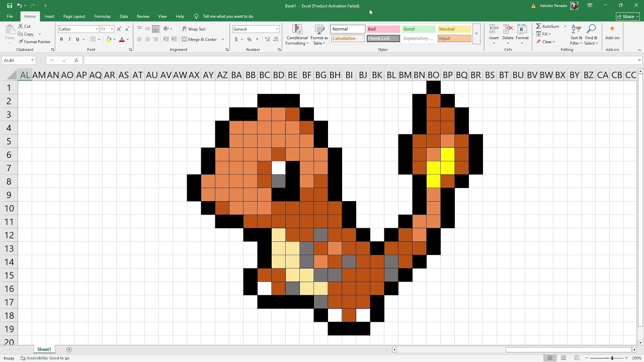Expand the Merge & Center dropdown arrow
The height and width of the screenshot is (362, 644).
(223, 39)
